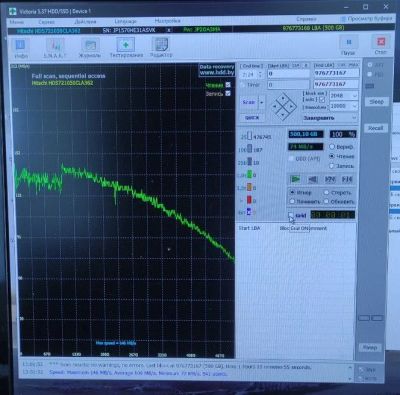
Task: Open the Справка help menu
Action: point(306,19)
